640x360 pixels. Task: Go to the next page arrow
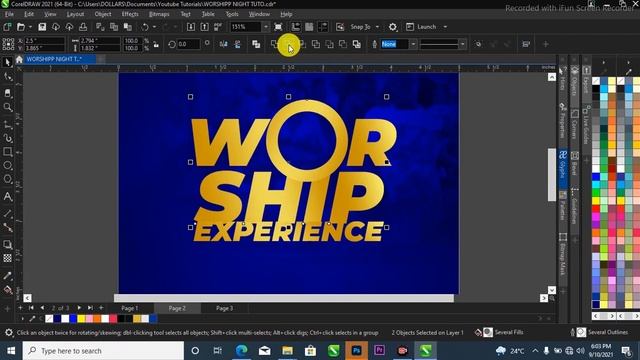coord(79,308)
